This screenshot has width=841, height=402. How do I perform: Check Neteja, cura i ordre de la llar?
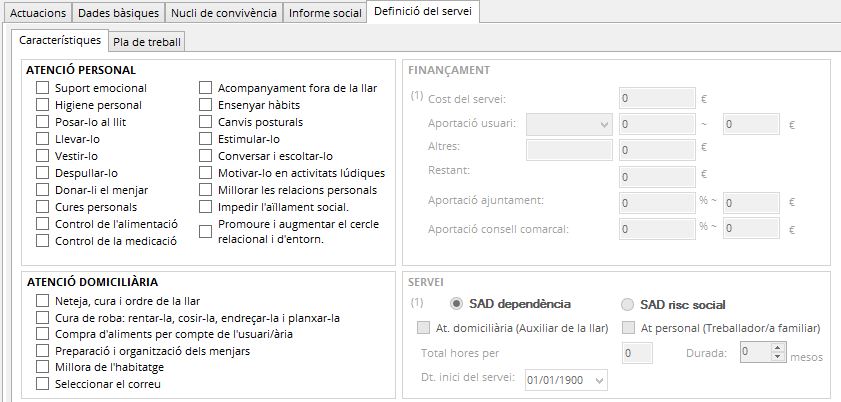click(x=42, y=301)
